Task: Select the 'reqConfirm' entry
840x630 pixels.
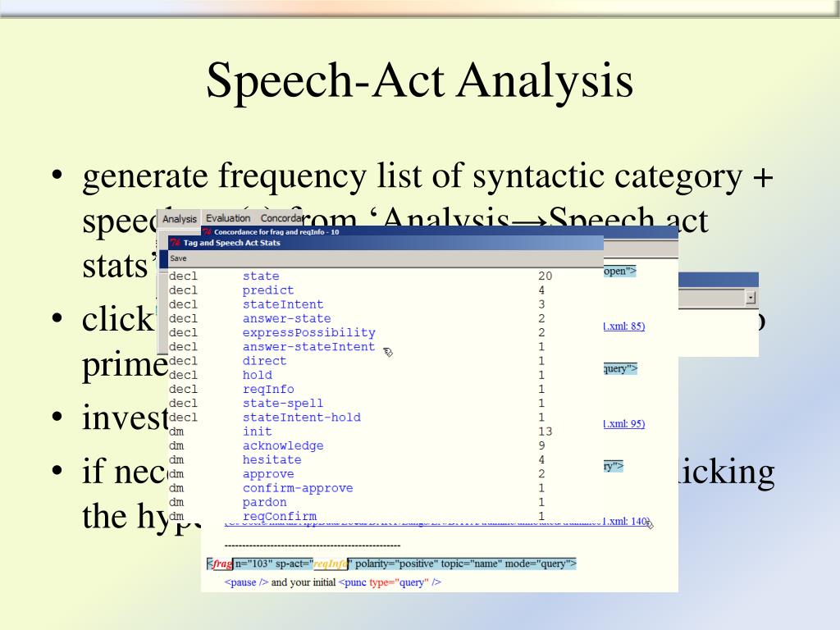Action: tap(280, 516)
